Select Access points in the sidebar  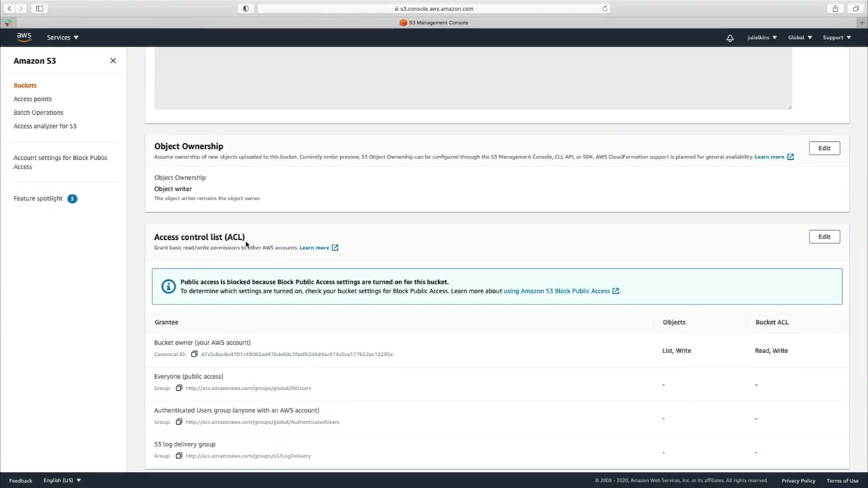click(33, 99)
